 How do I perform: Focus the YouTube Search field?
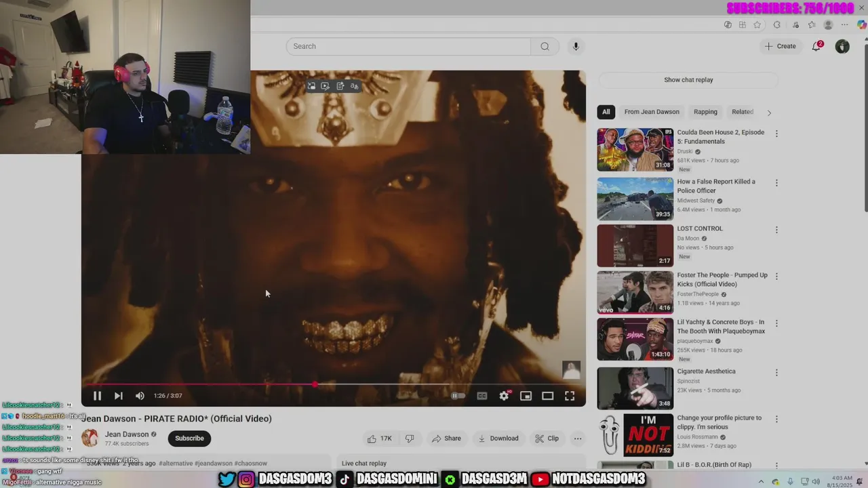click(x=408, y=46)
